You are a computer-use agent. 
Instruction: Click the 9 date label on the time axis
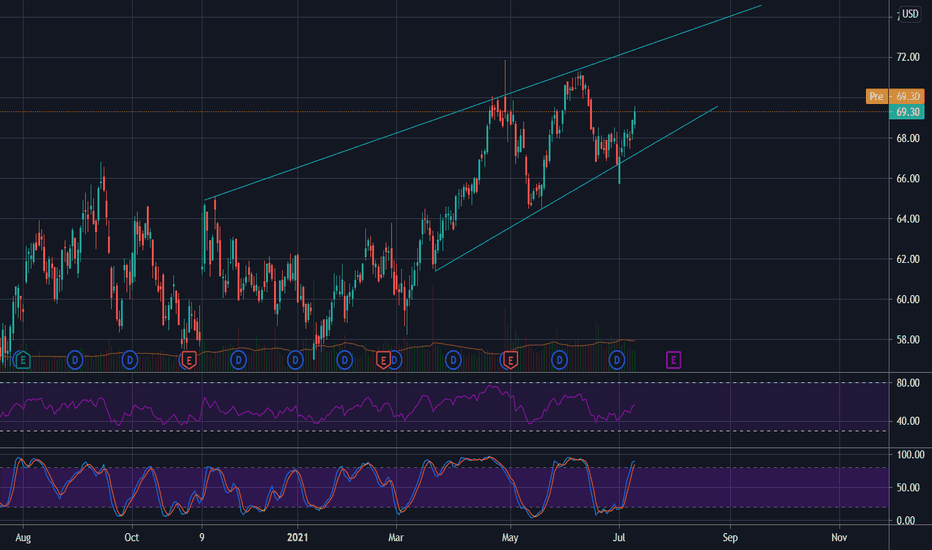tap(201, 538)
